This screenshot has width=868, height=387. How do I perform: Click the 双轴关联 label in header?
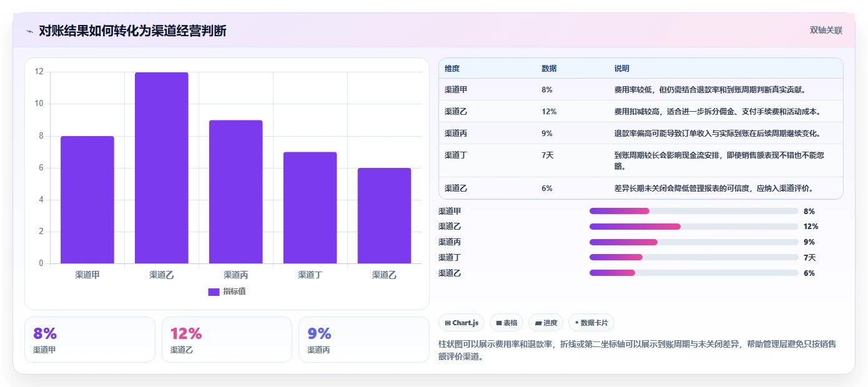826,31
